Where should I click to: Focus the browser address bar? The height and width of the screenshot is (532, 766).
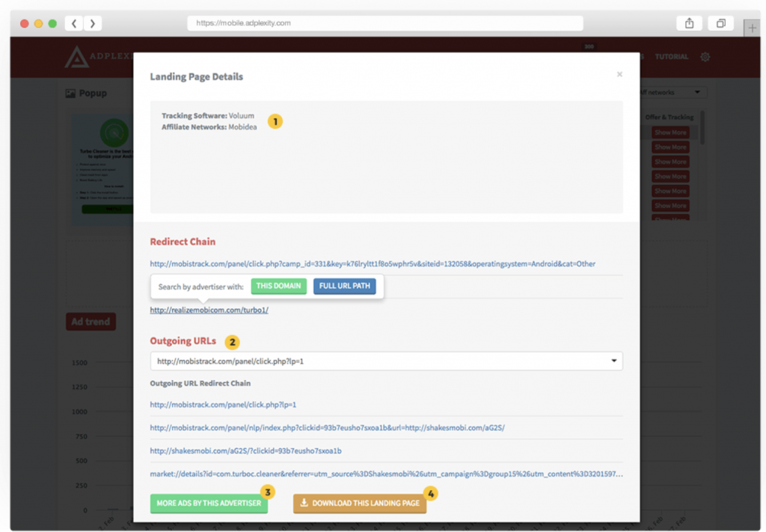point(385,23)
